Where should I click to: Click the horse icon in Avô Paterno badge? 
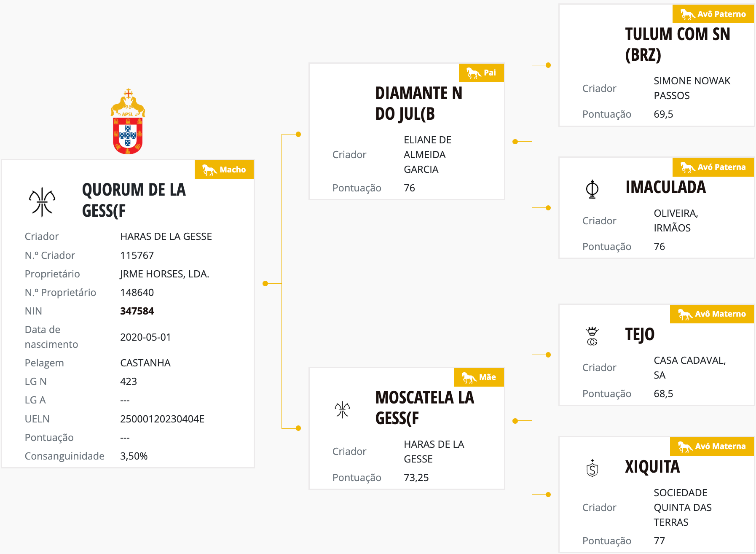pyautogui.click(x=687, y=14)
